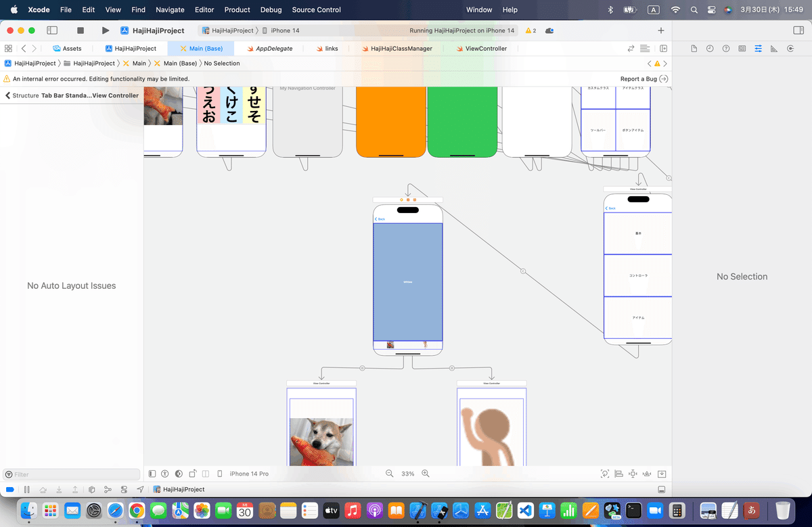Stop the running HajiHajiProject app
The width and height of the screenshot is (812, 527).
pyautogui.click(x=81, y=30)
